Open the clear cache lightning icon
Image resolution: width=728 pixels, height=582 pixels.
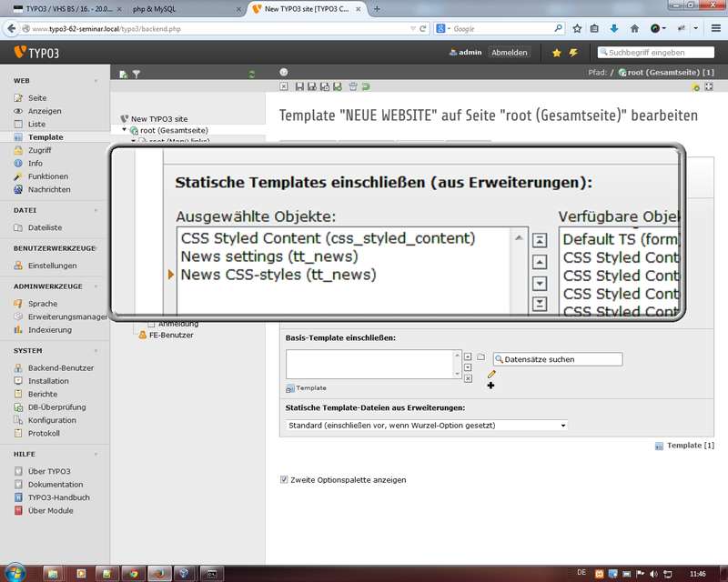(574, 53)
